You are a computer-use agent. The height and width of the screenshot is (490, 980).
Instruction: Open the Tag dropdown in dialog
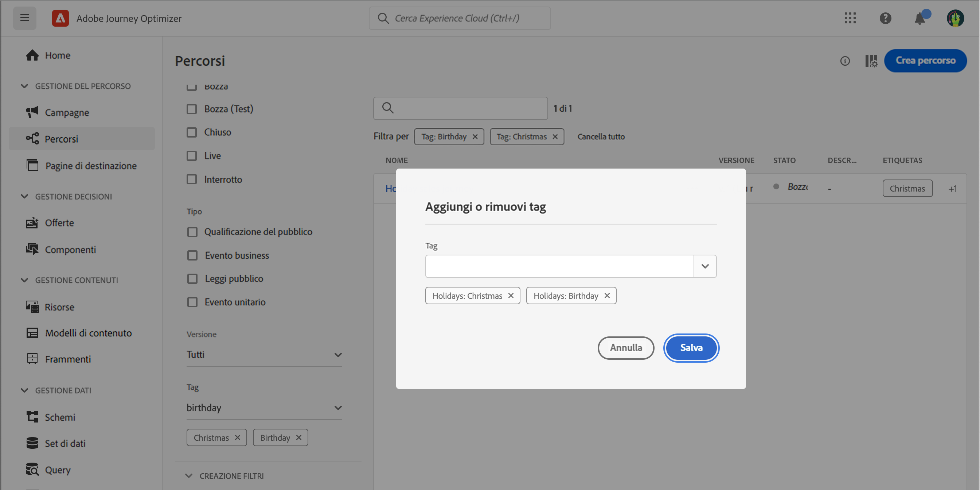[704, 266]
